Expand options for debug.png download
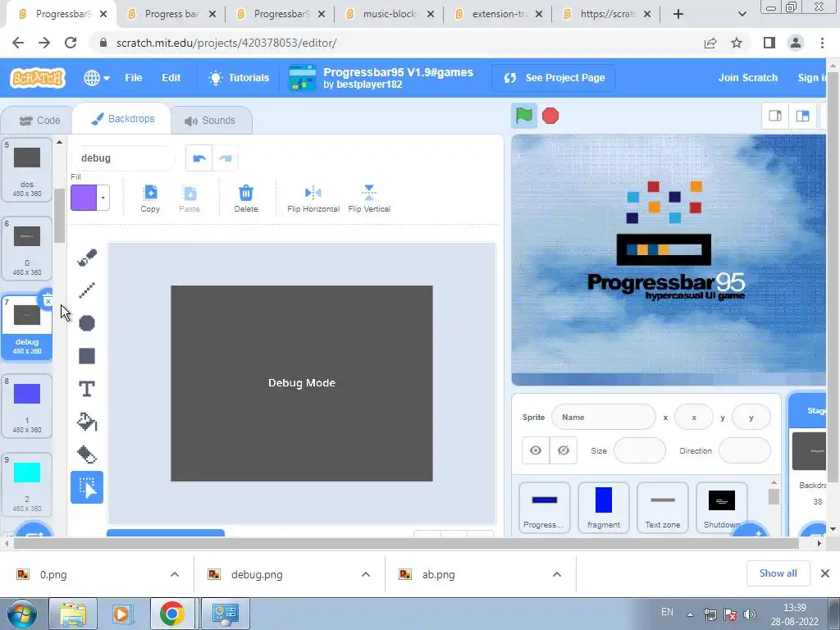The width and height of the screenshot is (840, 630). pyautogui.click(x=366, y=574)
